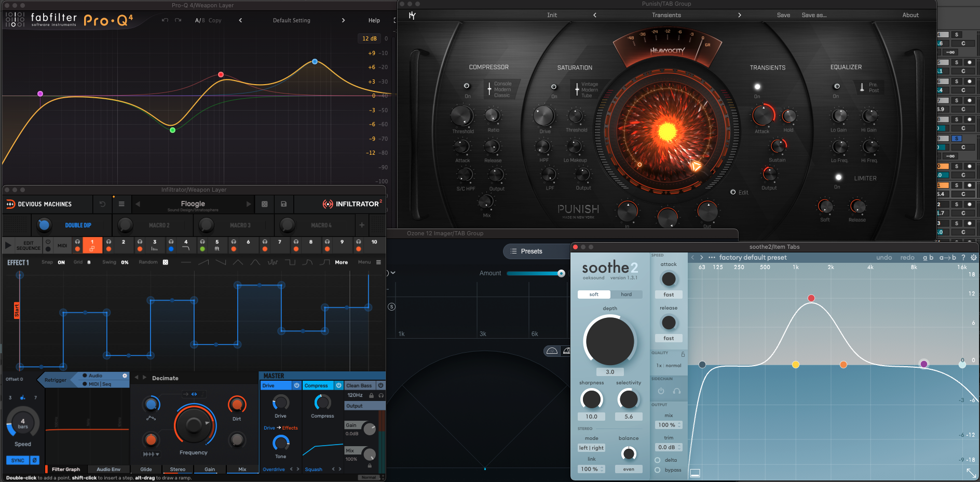Click soothe2 depth value 3.0 field
The image size is (980, 482).
pyautogui.click(x=610, y=372)
